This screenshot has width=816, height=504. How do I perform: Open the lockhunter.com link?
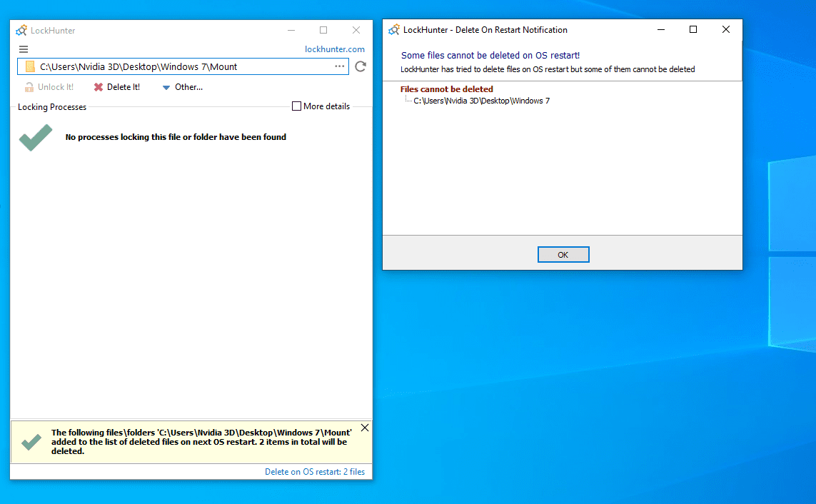335,49
